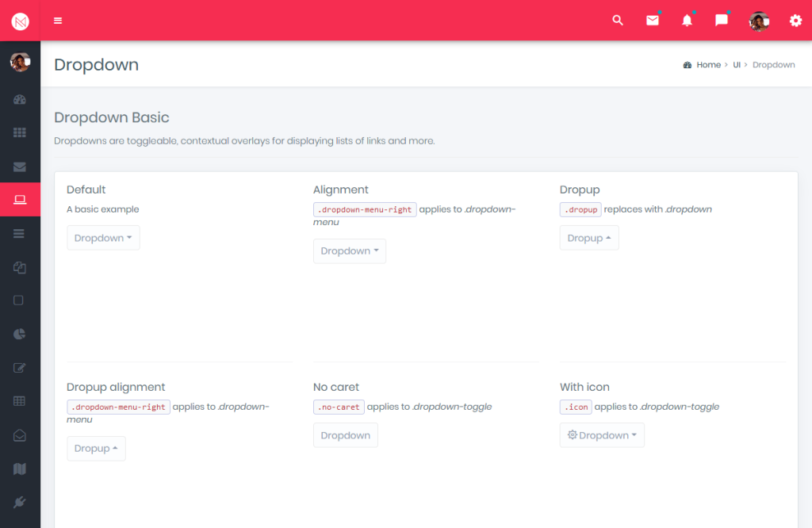Image resolution: width=812 pixels, height=528 pixels.
Task: Open the pie chart icon in sidebar
Action: [x=19, y=334]
